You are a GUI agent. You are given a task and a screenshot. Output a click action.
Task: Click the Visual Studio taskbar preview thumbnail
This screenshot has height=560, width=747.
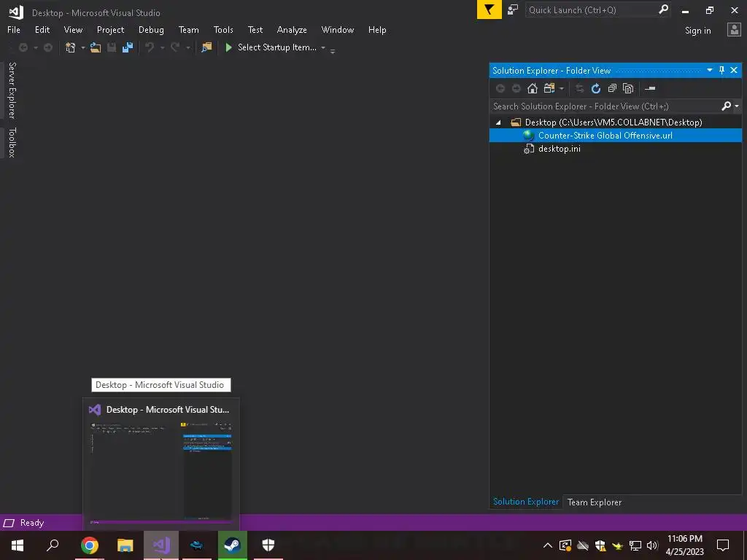pyautogui.click(x=161, y=474)
